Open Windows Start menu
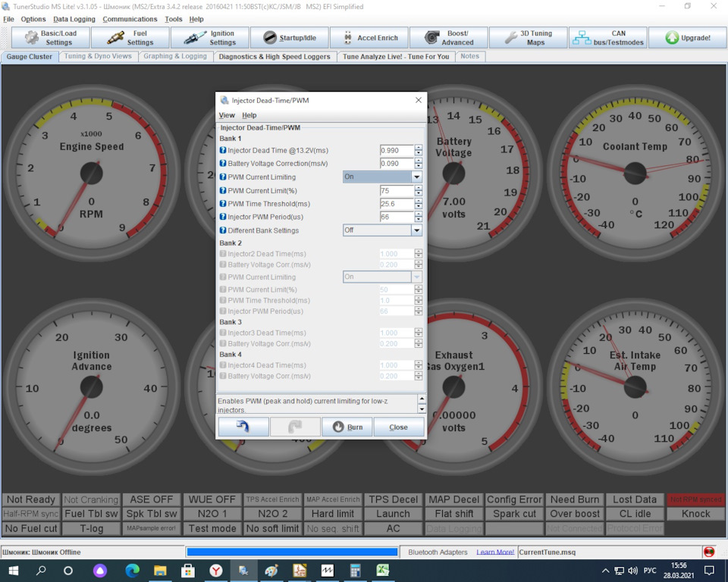Viewport: 728px width, 582px height. click(x=13, y=571)
